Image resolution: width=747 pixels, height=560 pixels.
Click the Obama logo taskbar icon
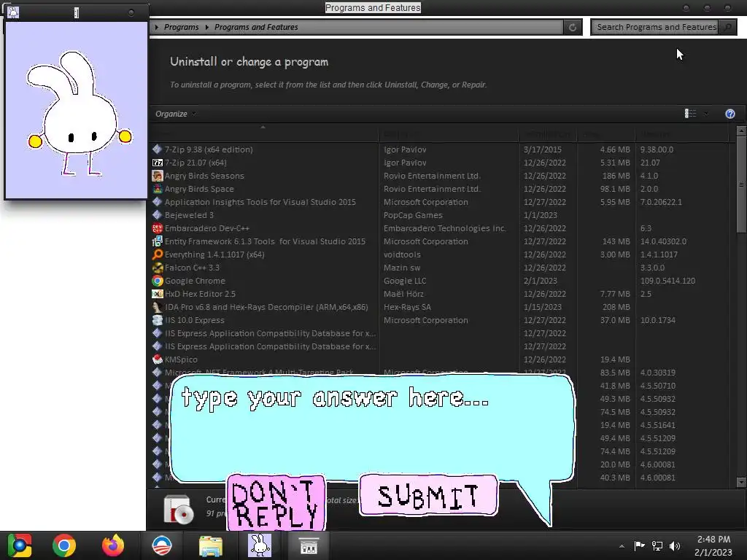[161, 545]
